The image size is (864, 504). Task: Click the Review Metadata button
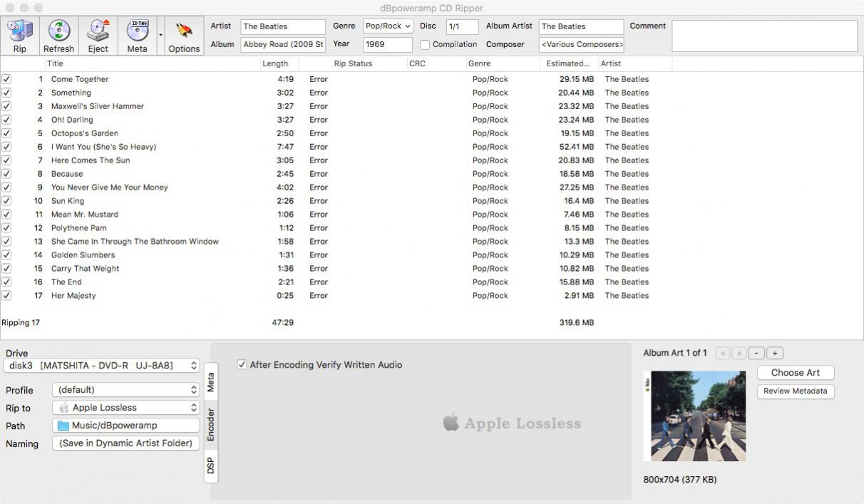coord(795,391)
